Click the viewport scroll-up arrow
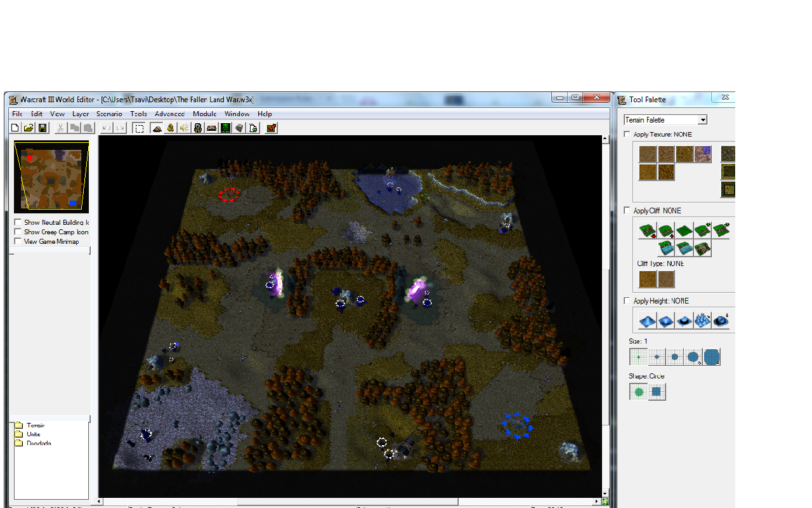The width and height of the screenshot is (812, 508). click(x=606, y=140)
